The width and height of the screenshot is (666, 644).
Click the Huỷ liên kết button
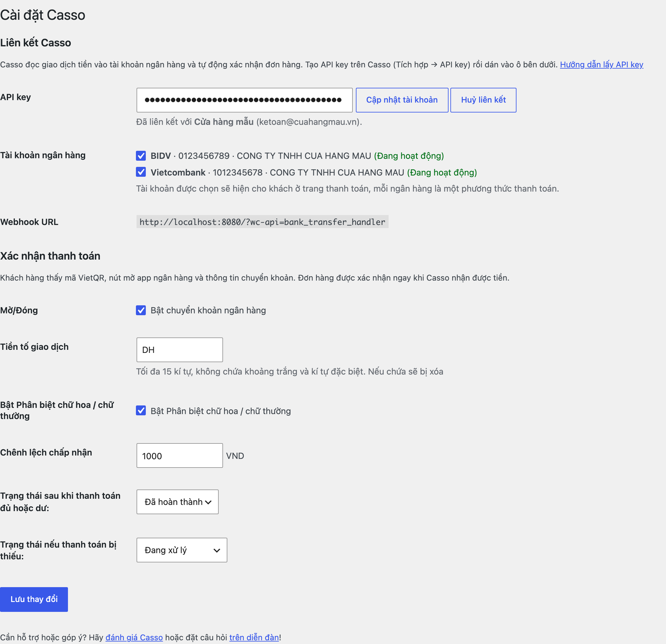(483, 100)
